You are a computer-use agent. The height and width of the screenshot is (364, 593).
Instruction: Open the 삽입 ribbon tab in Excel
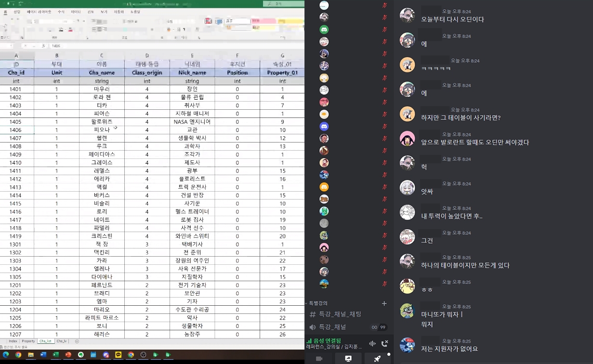click(17, 12)
